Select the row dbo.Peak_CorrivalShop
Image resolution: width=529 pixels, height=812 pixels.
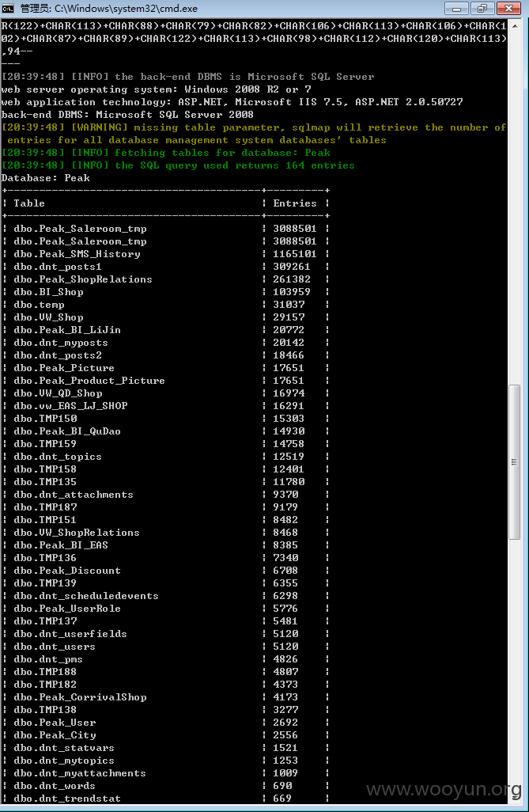click(x=165, y=697)
